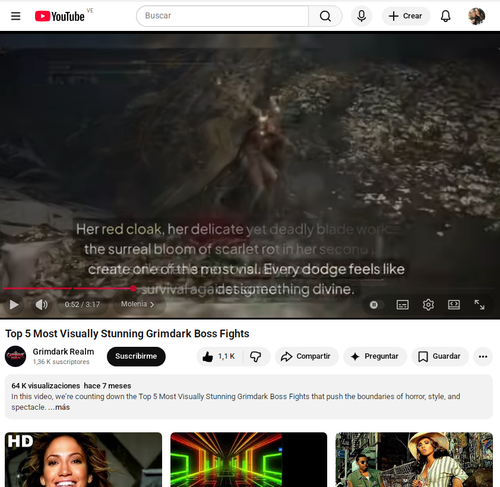The image size is (500, 487).
Task: Click the 1,36 K suscriptores text
Action: click(61, 362)
